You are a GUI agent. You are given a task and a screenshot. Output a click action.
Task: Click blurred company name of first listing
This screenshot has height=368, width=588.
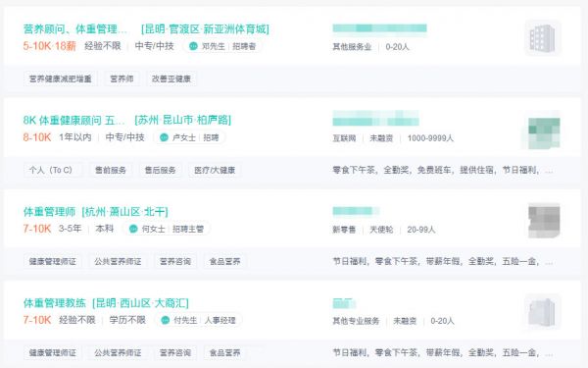point(379,28)
